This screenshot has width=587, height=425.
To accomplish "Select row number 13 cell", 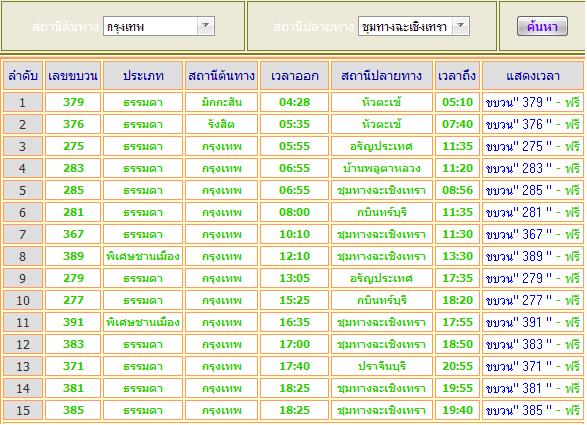I will click(x=22, y=366).
